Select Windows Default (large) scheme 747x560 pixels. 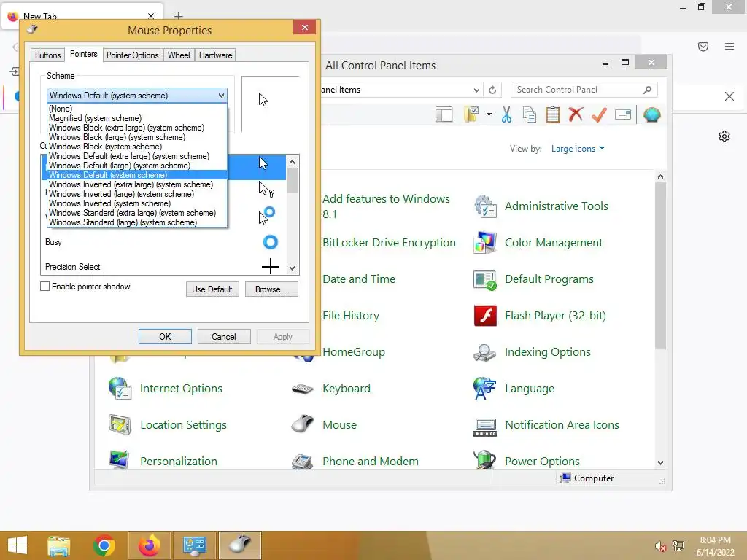point(137,166)
